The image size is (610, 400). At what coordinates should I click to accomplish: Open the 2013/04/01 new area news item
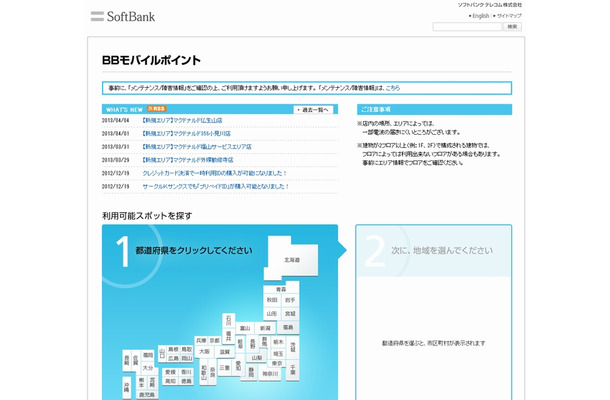click(x=186, y=133)
